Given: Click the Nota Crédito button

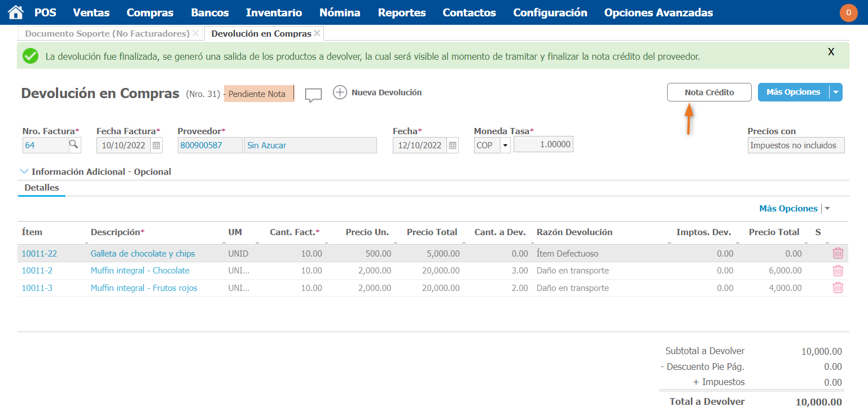Looking at the screenshot, I should click(x=709, y=92).
